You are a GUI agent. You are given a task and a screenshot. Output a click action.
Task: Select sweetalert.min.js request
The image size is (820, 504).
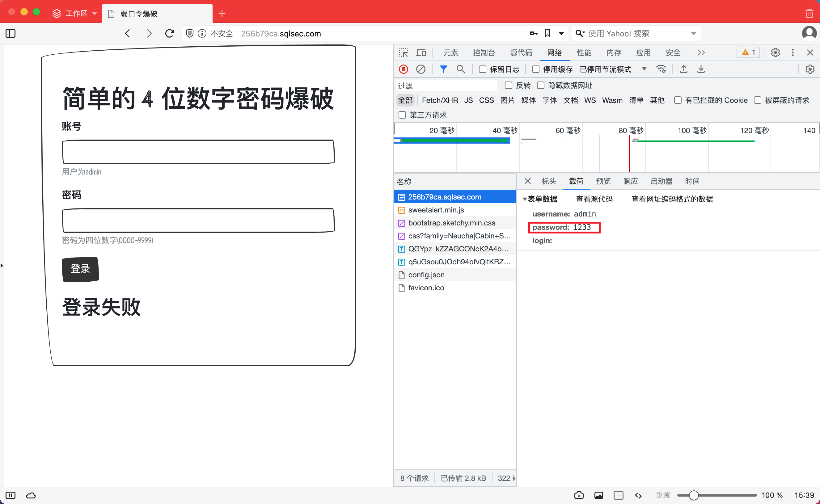point(455,210)
